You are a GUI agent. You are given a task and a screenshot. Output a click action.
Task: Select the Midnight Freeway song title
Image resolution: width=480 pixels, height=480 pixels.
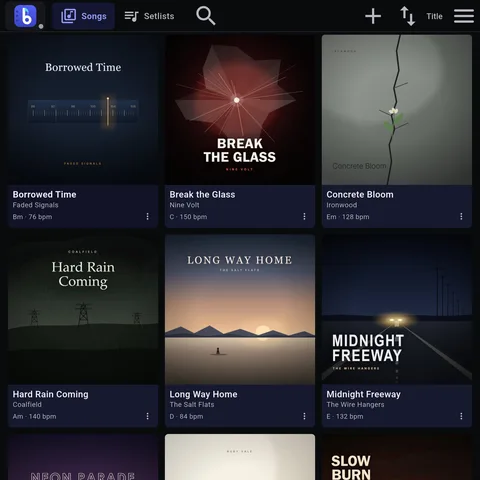[363, 394]
